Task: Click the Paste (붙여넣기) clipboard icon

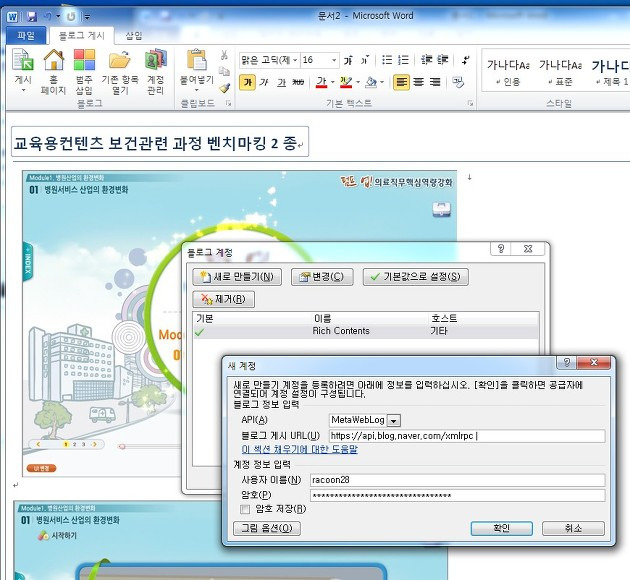Action: pos(196,60)
